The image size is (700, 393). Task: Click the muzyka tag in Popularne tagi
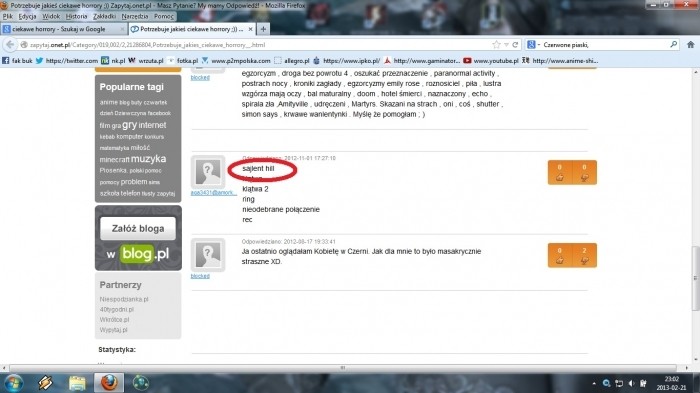(x=148, y=159)
